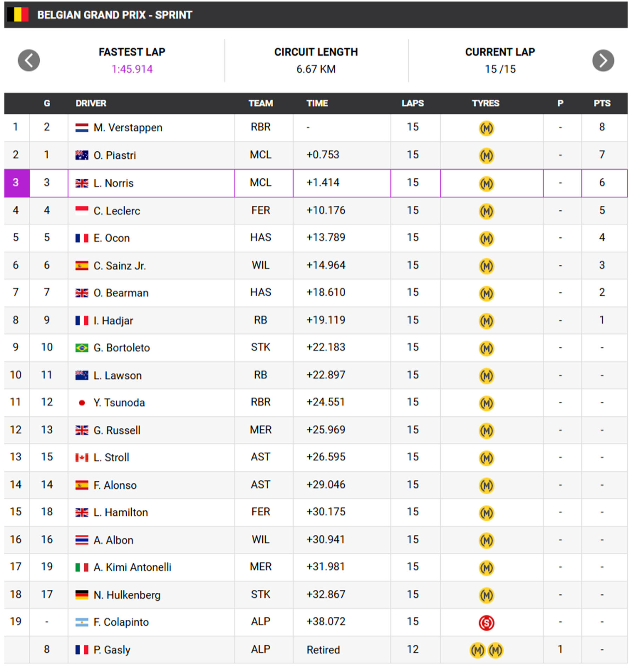Click the Belgian Grand Prix - Sprint title
Viewport: 632px width, 672px height.
(114, 15)
